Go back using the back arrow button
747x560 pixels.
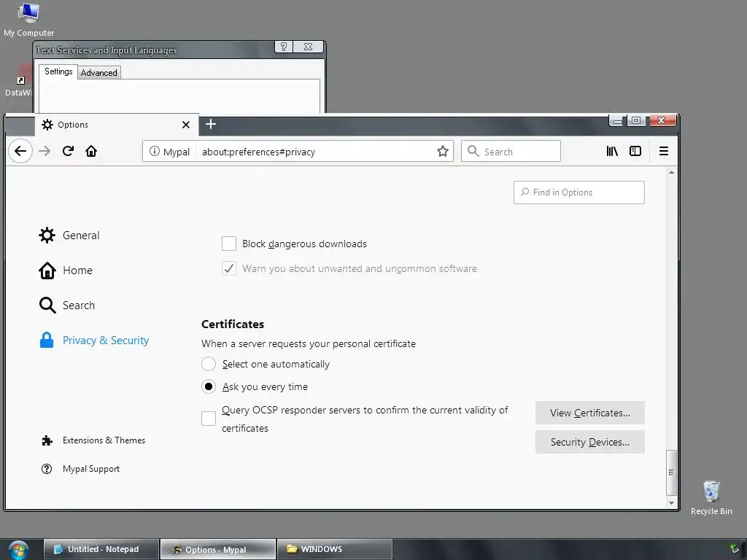(20, 152)
